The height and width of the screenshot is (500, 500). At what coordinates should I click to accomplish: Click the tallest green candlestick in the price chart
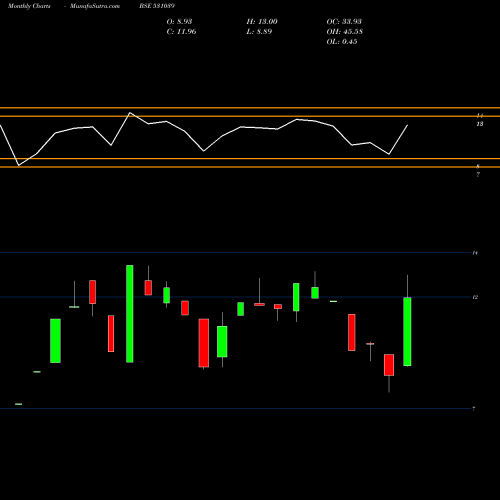pos(130,314)
